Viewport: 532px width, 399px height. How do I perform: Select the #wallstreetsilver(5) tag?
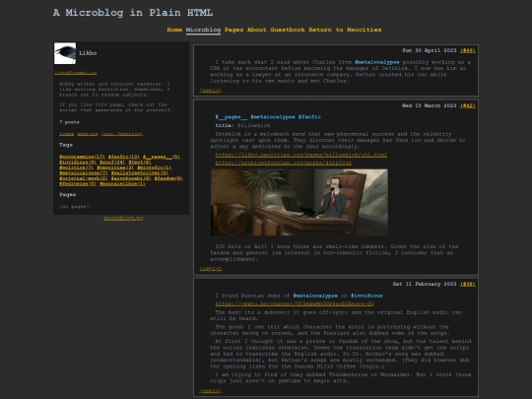[x=140, y=173]
